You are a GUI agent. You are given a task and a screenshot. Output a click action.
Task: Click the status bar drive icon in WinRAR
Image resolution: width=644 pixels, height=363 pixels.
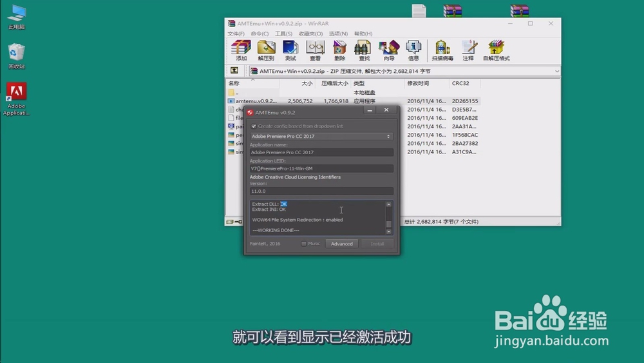(x=230, y=222)
